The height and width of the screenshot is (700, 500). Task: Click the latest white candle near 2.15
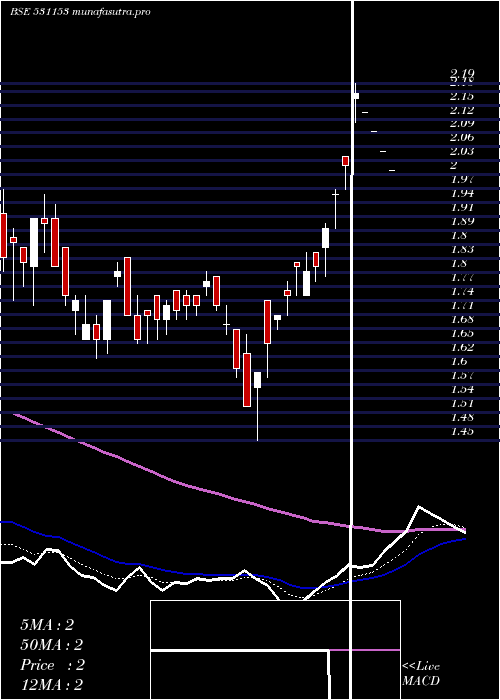pyautogui.click(x=356, y=96)
